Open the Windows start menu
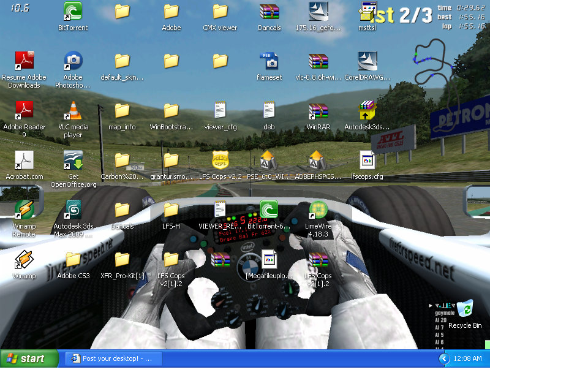The height and width of the screenshot is (375, 588). point(29,358)
